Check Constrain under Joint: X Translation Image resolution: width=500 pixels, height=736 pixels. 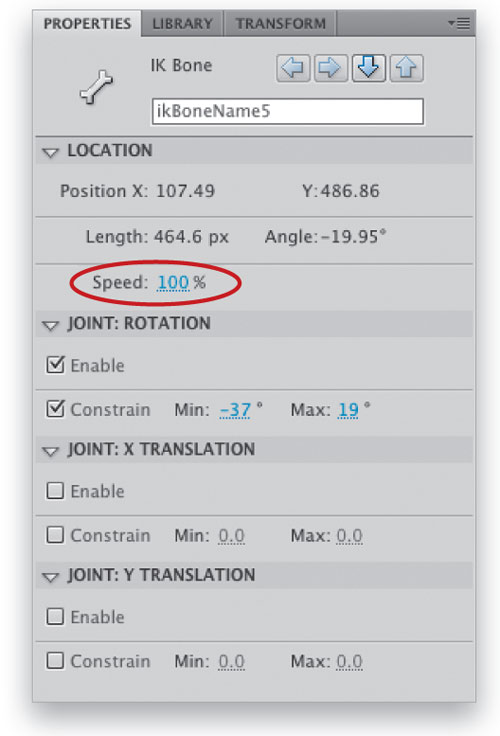click(x=55, y=535)
